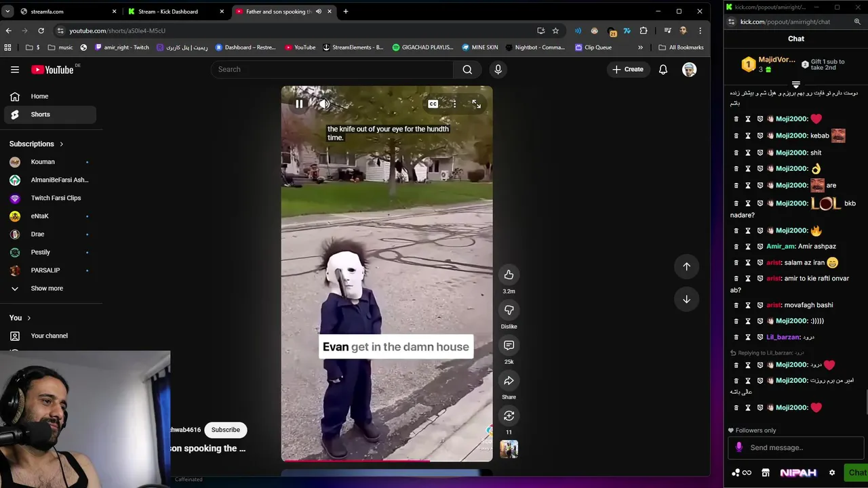
Task: Bookmark this page with the star icon
Action: point(555,30)
